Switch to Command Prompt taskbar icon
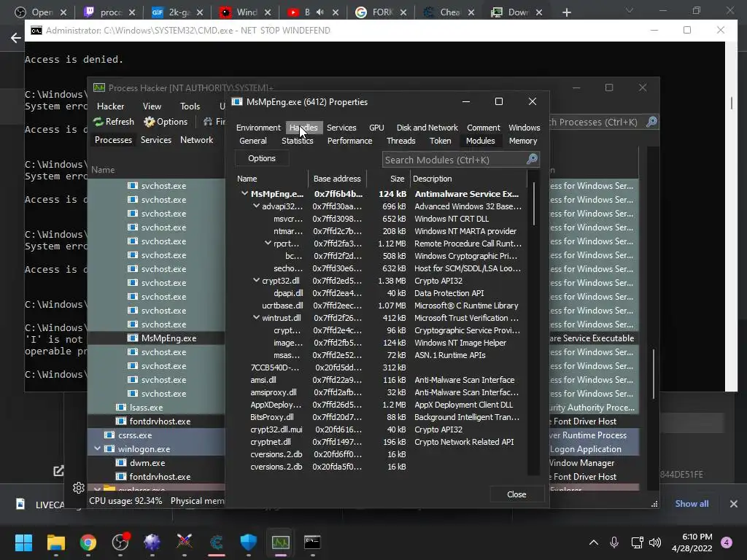 [x=312, y=542]
